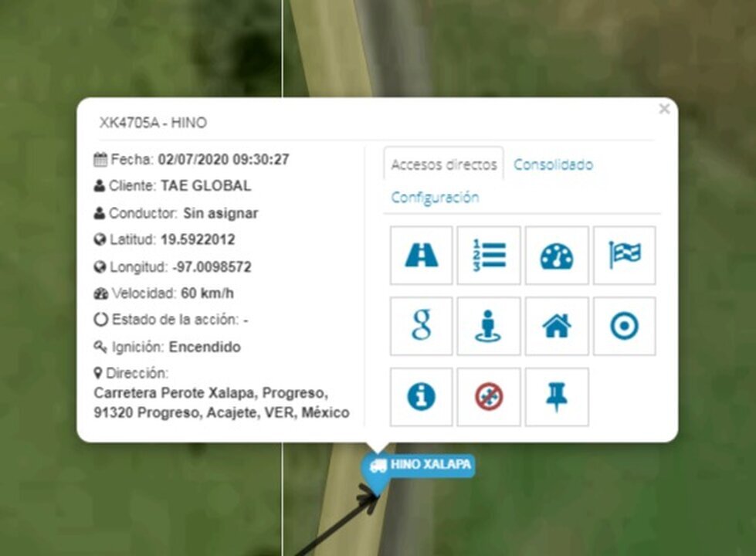
Task: Click the street view person icon
Action: [489, 327]
